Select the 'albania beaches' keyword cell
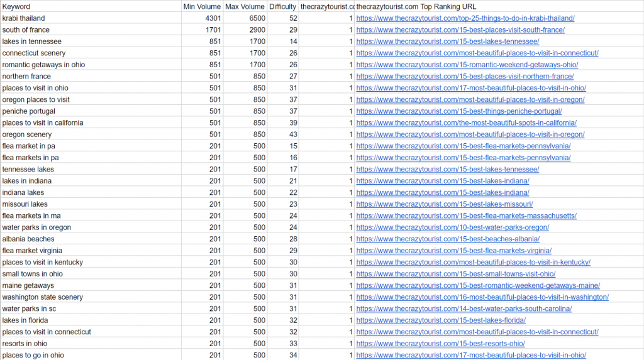The image size is (644, 360). pos(91,239)
